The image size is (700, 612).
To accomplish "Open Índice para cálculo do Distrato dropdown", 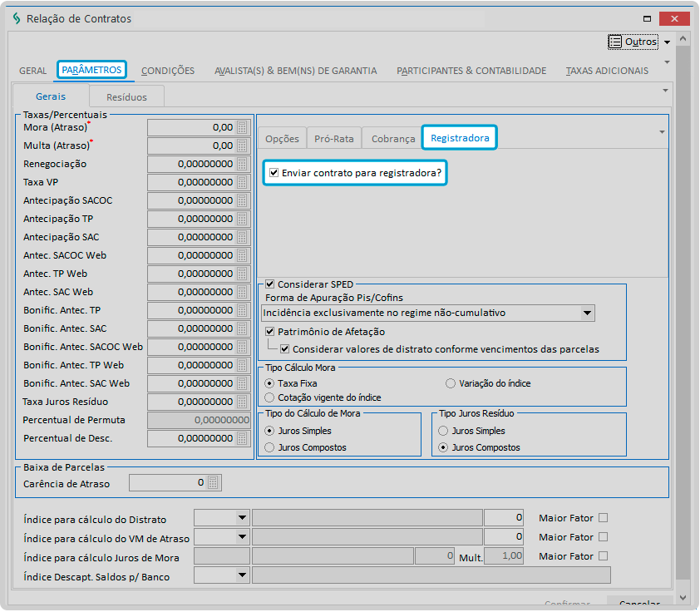I will [242, 518].
